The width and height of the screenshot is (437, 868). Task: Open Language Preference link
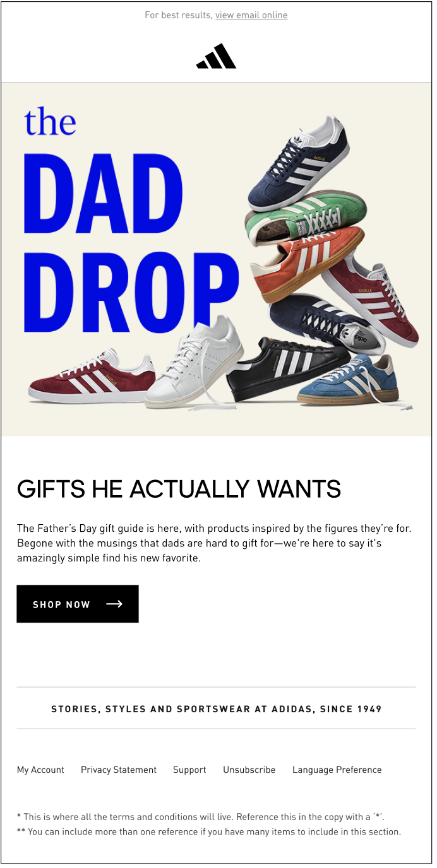click(x=337, y=770)
